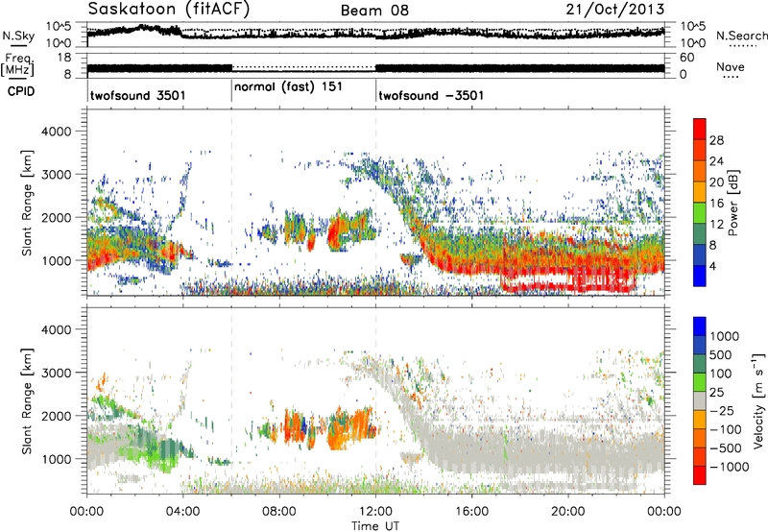Click the dotted line sample under N.Search
This screenshot has width=768, height=532.
click(743, 46)
